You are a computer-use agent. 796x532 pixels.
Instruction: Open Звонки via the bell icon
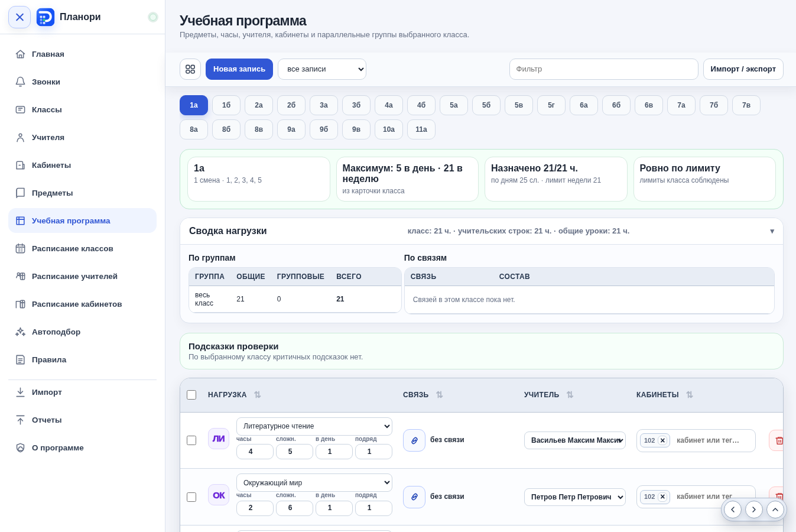(20, 82)
